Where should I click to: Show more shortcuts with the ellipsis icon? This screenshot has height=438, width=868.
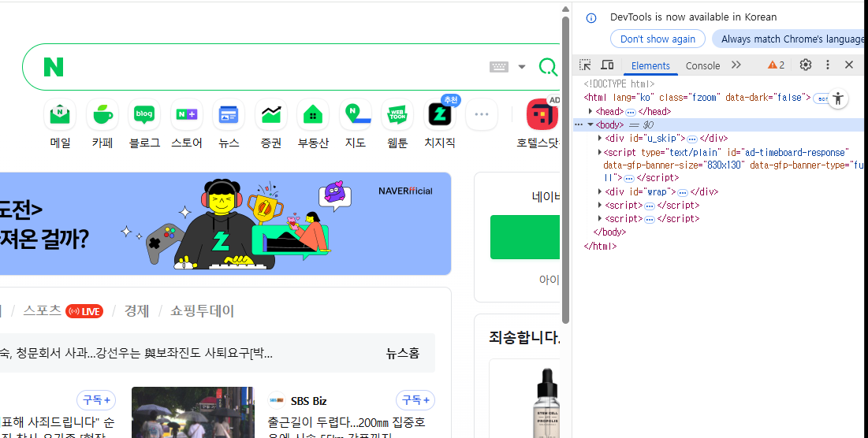pyautogui.click(x=482, y=114)
